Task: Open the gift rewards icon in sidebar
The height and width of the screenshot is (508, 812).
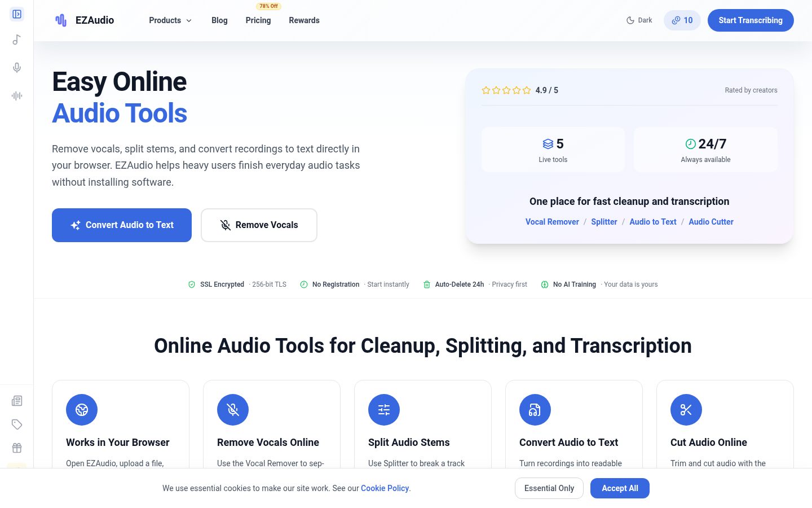Action: [17, 448]
